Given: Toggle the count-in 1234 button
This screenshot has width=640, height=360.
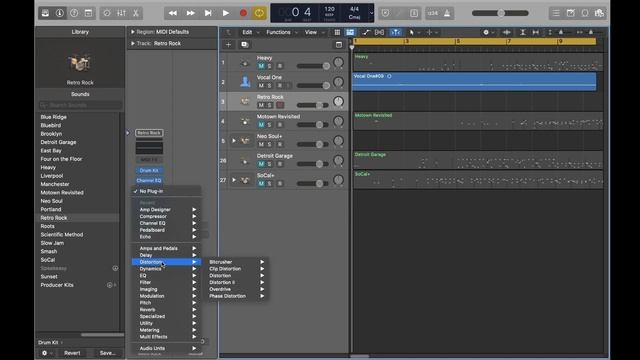Looking at the screenshot, I should point(433,13).
